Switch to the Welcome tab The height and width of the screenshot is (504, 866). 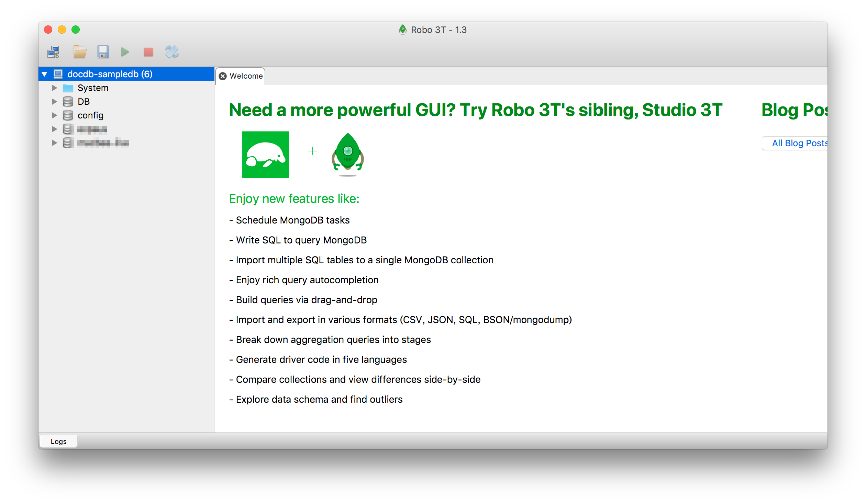click(x=246, y=76)
